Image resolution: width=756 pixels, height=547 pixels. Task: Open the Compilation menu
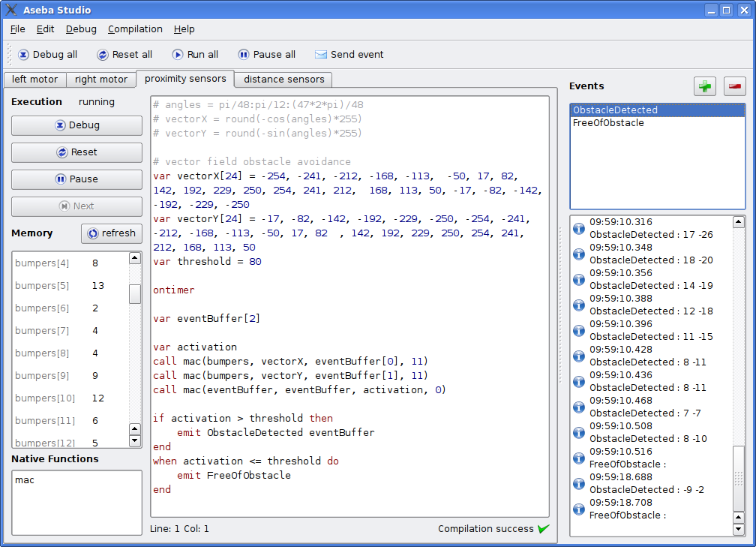[135, 29]
